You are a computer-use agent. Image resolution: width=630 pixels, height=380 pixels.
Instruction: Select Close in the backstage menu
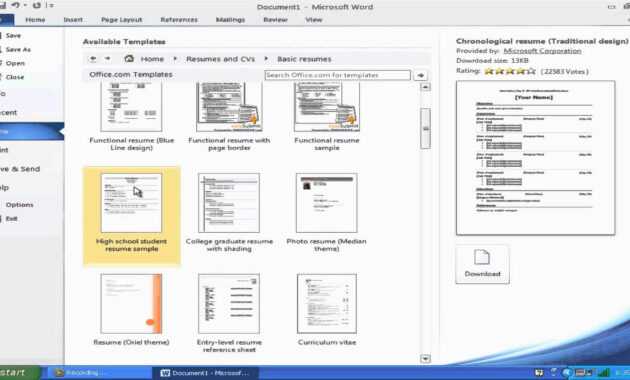click(15, 77)
